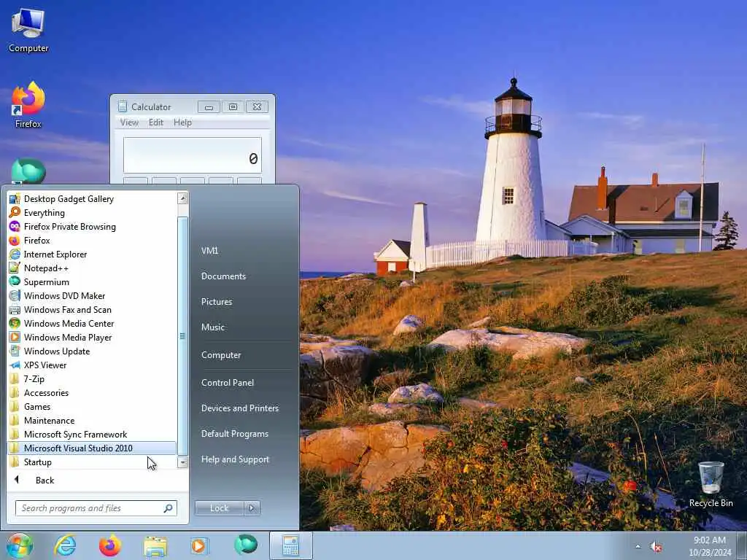This screenshot has height=560, width=747.
Task: Open the shutdown options arrow beside Lock
Action: (x=252, y=508)
